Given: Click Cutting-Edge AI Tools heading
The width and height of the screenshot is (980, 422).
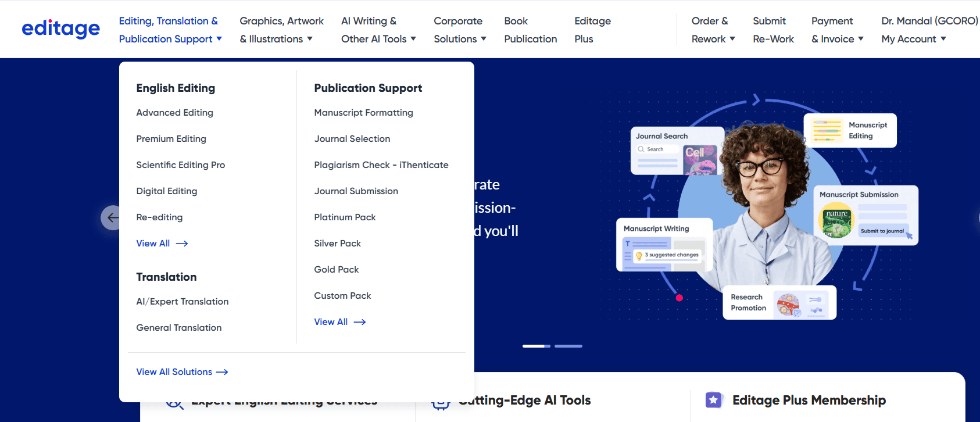Looking at the screenshot, I should tap(524, 400).
